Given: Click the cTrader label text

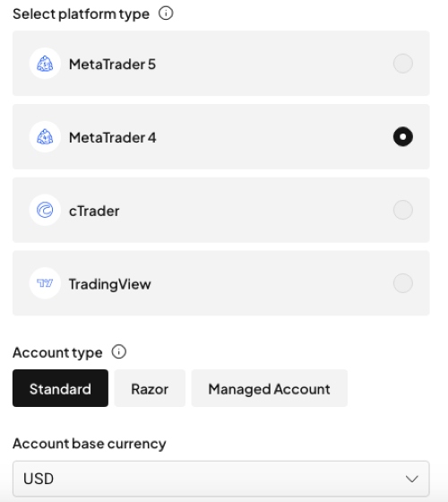Looking at the screenshot, I should (x=94, y=211).
